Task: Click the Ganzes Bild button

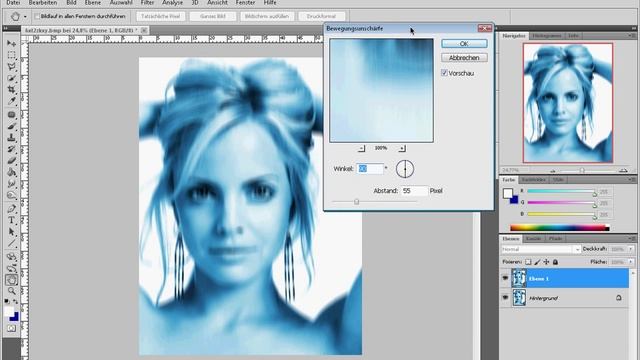Action: [x=213, y=16]
